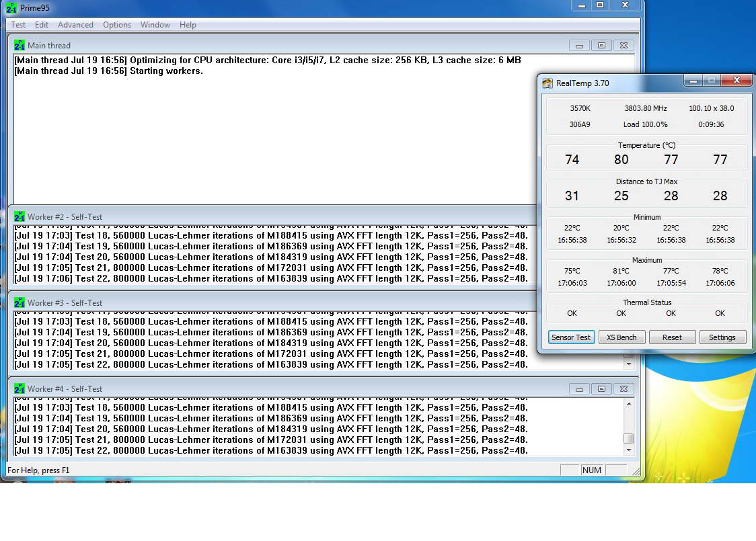Click Worker #4 'Test 21' M172031 line
The image size is (756, 541).
[x=271, y=440]
